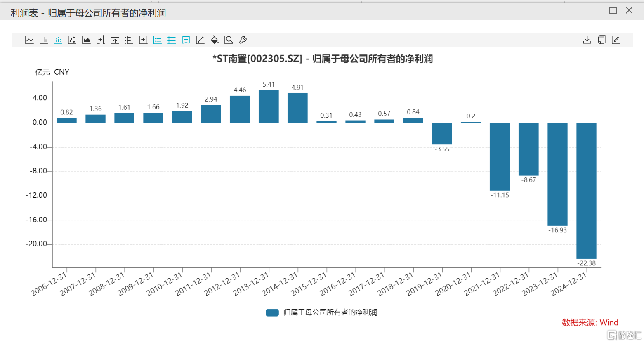The width and height of the screenshot is (644, 343).
Task: Click the y-axis tick -20.00
Action: tap(36, 244)
